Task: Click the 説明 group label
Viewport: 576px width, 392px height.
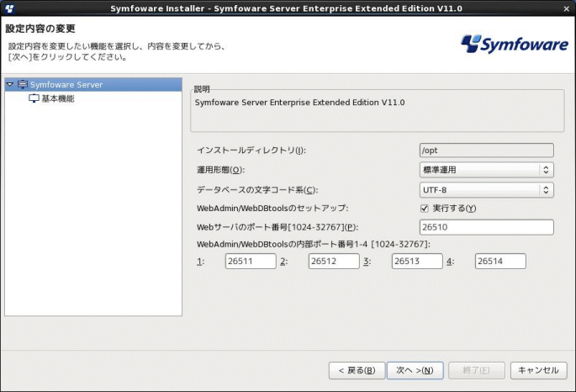Action: (202, 89)
